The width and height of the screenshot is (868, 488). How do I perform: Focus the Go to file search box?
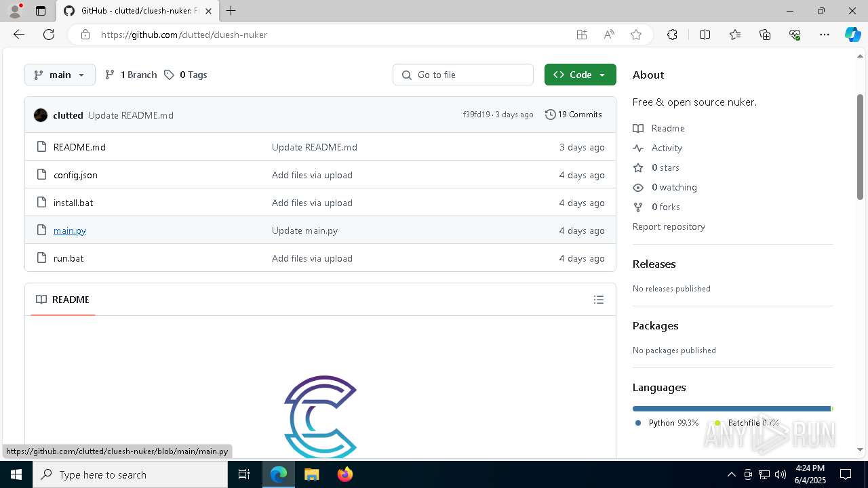click(x=463, y=75)
